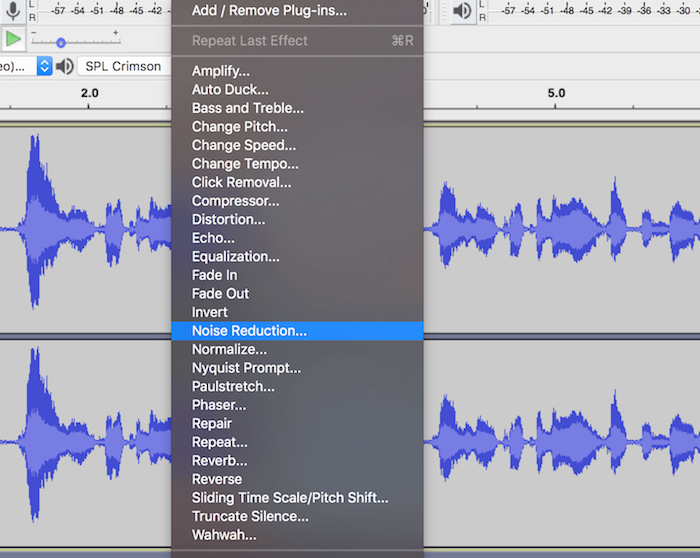Click the speaker playback meter icon
Image resolution: width=700 pixels, height=558 pixels.
(462, 11)
